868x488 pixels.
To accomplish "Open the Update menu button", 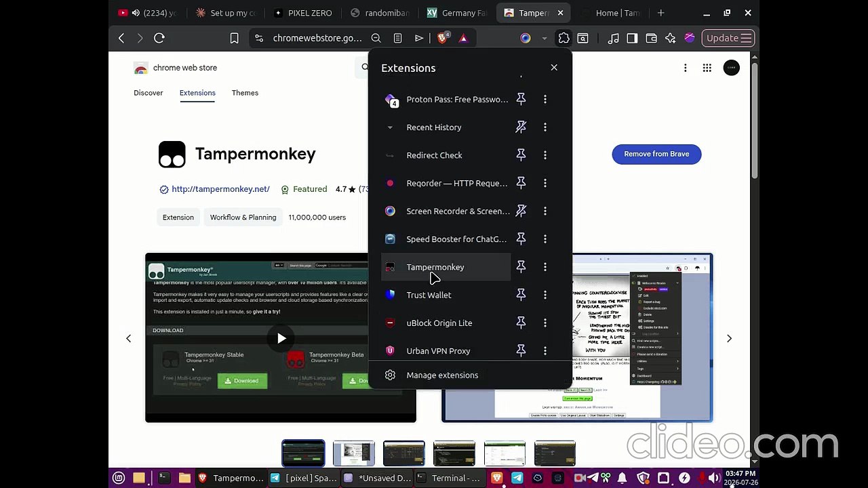I will (728, 38).
